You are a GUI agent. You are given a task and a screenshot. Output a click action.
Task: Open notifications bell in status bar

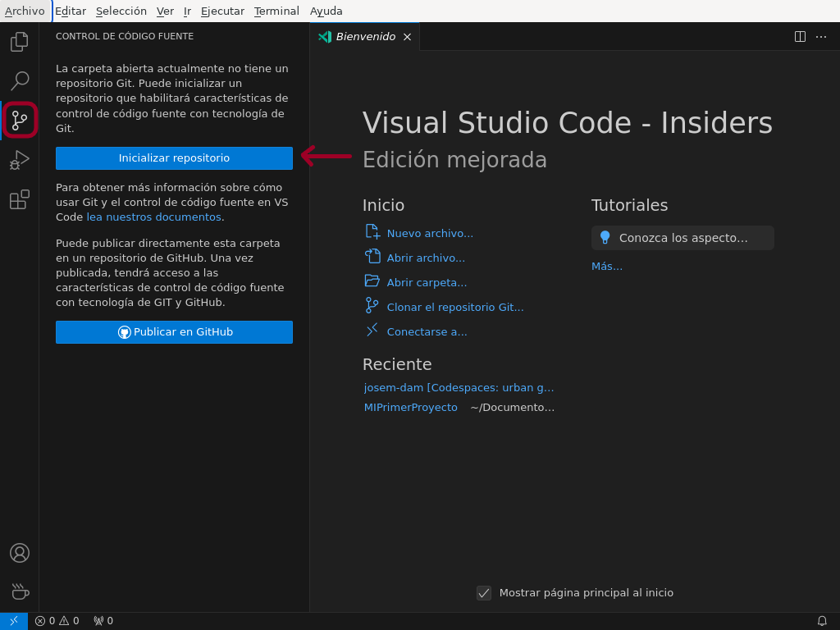[x=822, y=621]
